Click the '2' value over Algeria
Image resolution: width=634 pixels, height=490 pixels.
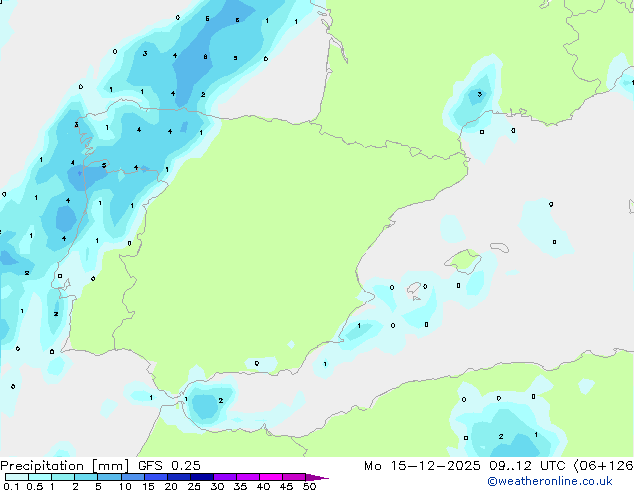(x=501, y=436)
